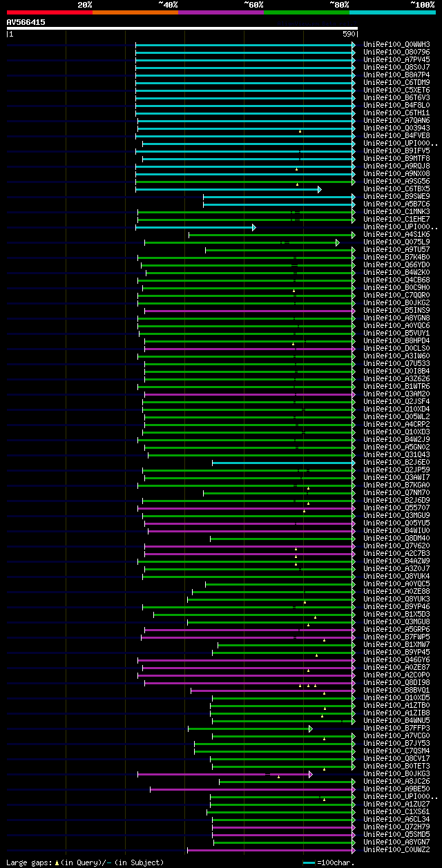This screenshot has height=868, width=442.
Task: Open the UniRef100_A7PV45 hit label
Action: point(396,59)
